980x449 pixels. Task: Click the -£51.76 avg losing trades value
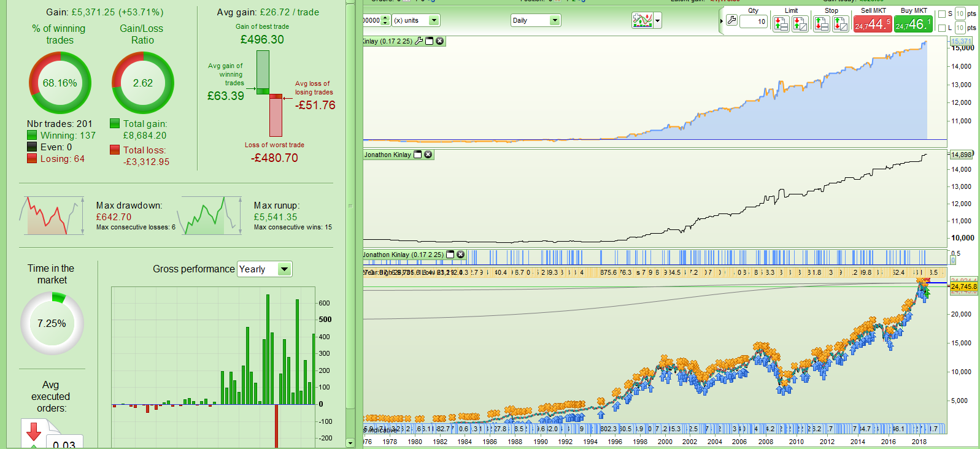click(315, 106)
